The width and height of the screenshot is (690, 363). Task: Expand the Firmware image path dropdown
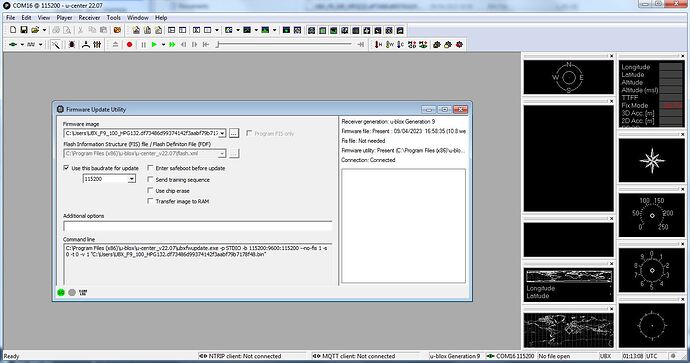pyautogui.click(x=222, y=133)
